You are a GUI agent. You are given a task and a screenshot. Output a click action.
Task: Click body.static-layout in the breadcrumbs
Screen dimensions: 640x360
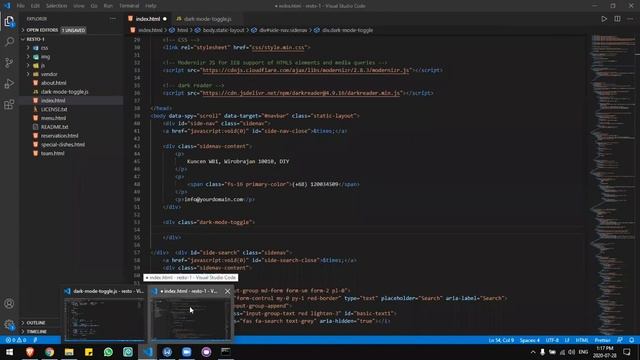223,30
